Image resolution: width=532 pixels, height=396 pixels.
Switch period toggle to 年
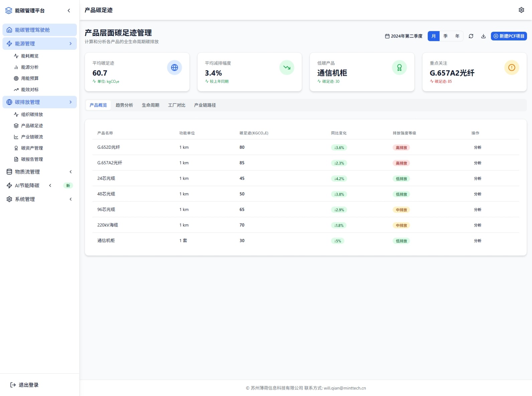click(457, 36)
